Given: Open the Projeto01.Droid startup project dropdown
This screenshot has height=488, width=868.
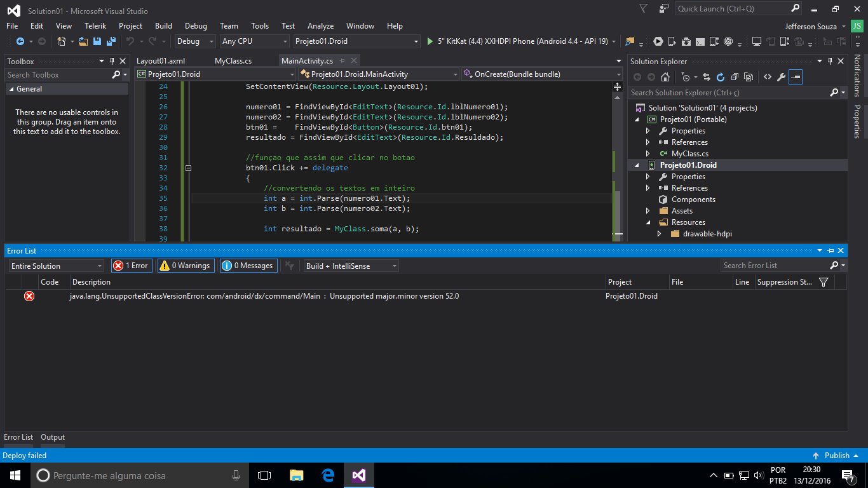Looking at the screenshot, I should 356,41.
